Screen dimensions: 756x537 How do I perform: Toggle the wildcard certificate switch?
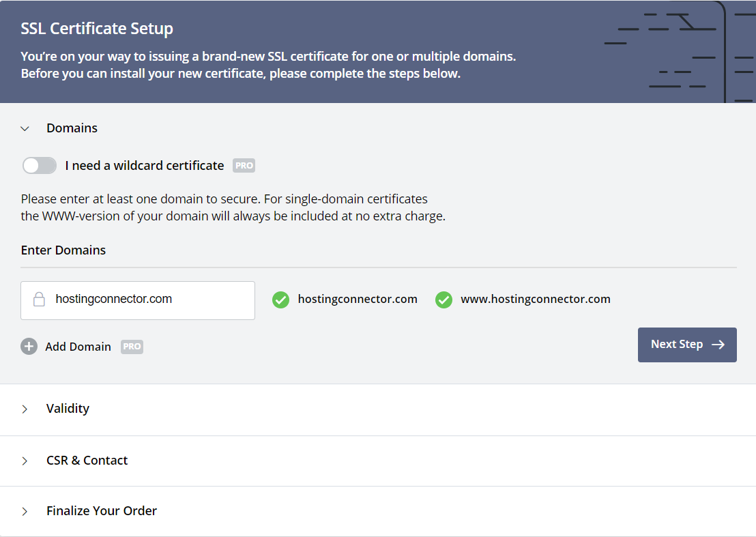coord(40,165)
